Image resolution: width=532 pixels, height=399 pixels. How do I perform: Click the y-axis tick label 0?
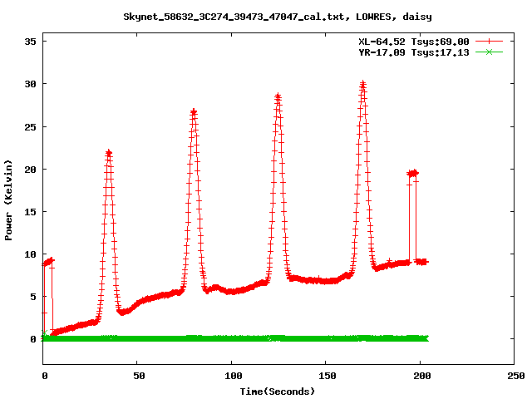tap(33, 339)
